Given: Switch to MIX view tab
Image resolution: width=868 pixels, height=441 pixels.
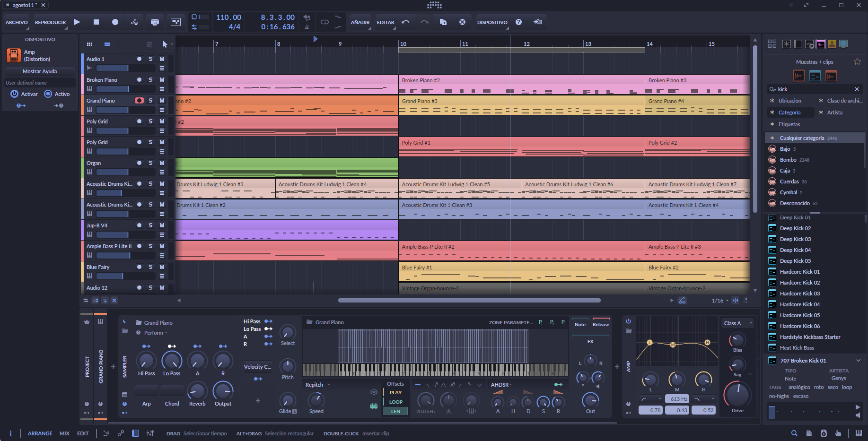Looking at the screenshot, I should [x=64, y=433].
